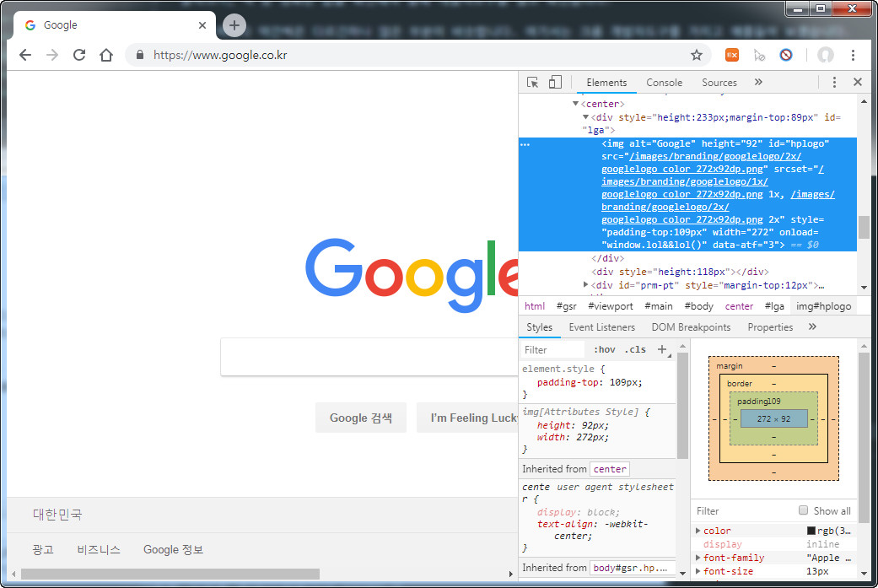Select html in the breadcrumb
The width and height of the screenshot is (878, 588).
[x=534, y=305]
